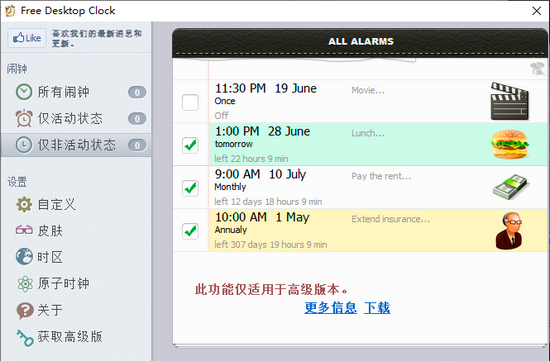Viewport: 550px width, 361px height.
Task: Click the 'Pay the rent...' description
Action: [381, 176]
